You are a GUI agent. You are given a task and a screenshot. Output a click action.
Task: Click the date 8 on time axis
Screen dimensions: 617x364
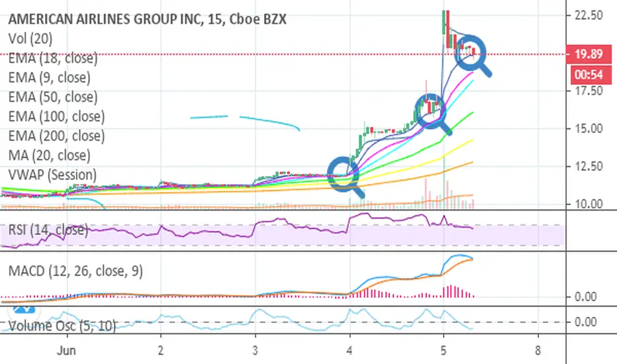tap(538, 351)
